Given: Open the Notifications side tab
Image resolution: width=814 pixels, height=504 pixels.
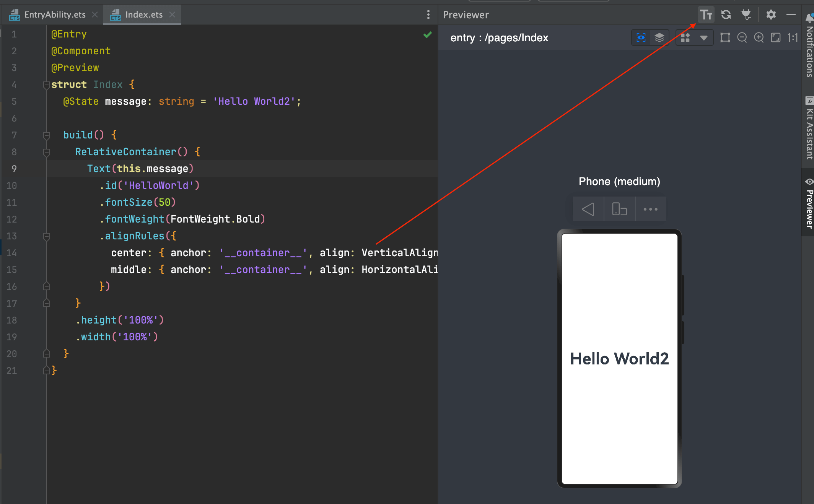Looking at the screenshot, I should coord(809,46).
